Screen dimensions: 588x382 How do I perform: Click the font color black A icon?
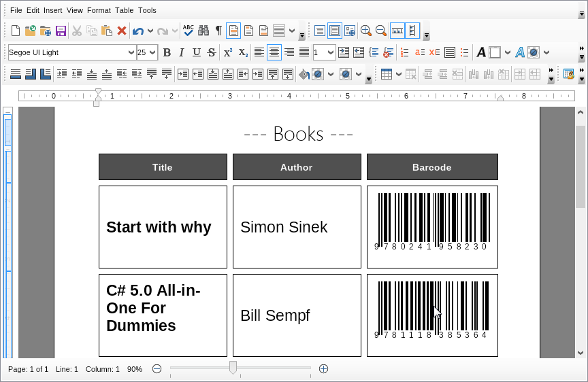(481, 52)
